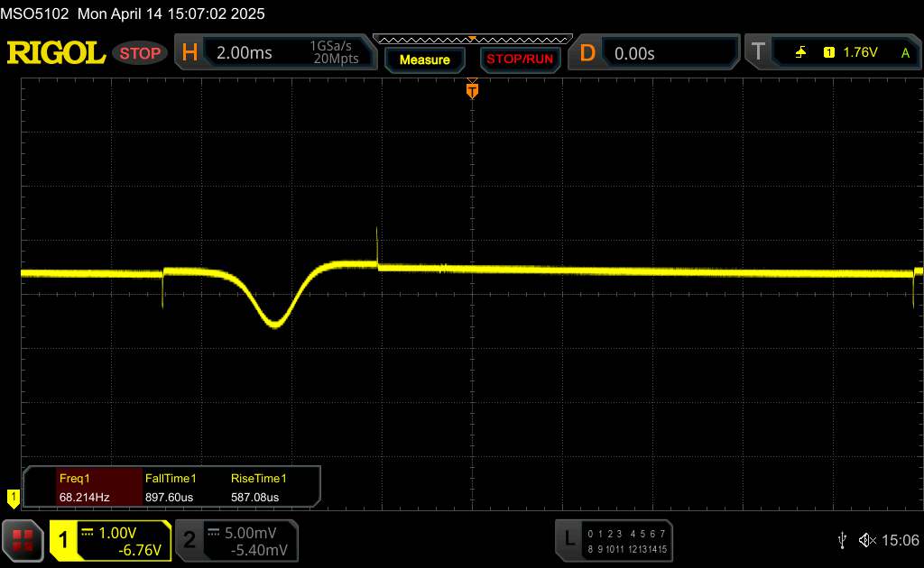This screenshot has width=924, height=568.
Task: Tap the rising edge trigger type icon
Action: (800, 53)
